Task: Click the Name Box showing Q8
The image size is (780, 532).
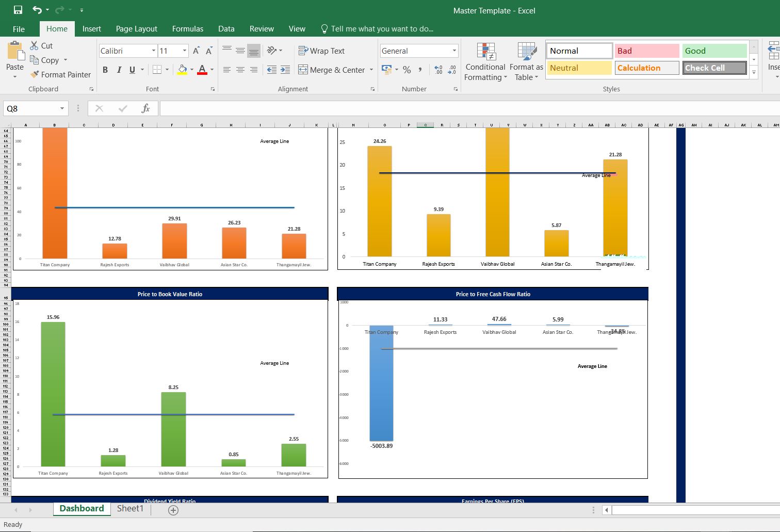Action: (x=31, y=108)
